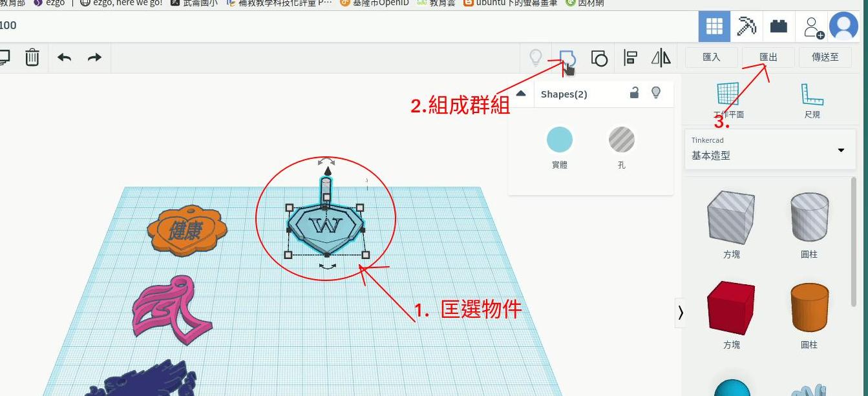Open the 教育雲 bookmark
Screen dimensions: 868x396
click(436, 3)
